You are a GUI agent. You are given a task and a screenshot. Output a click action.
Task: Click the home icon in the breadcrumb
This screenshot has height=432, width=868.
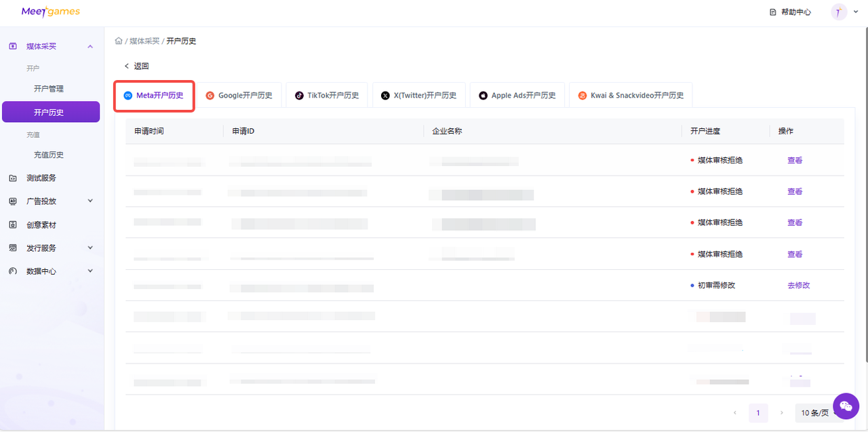(119, 41)
